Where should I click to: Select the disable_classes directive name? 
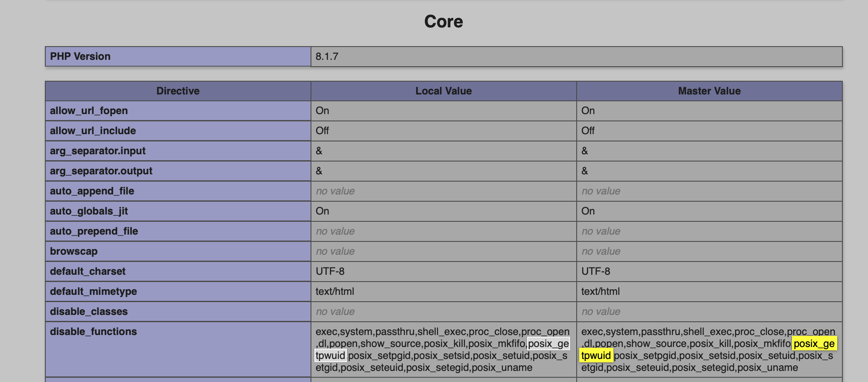89,311
